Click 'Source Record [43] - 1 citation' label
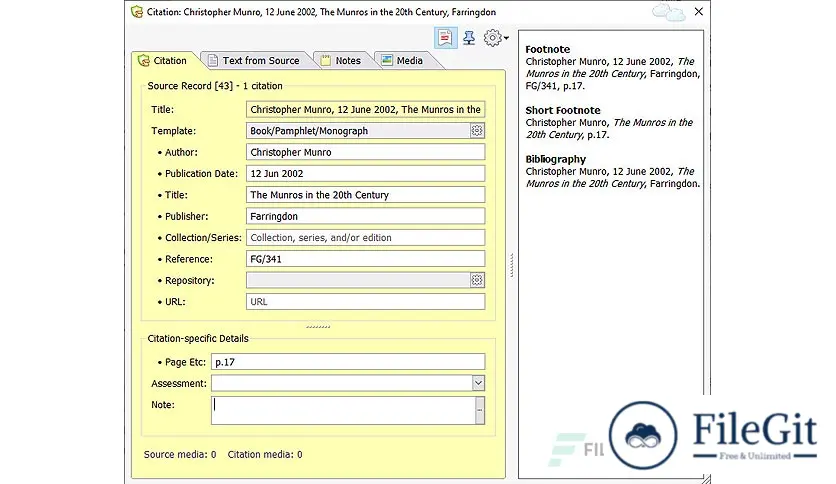 point(215,86)
